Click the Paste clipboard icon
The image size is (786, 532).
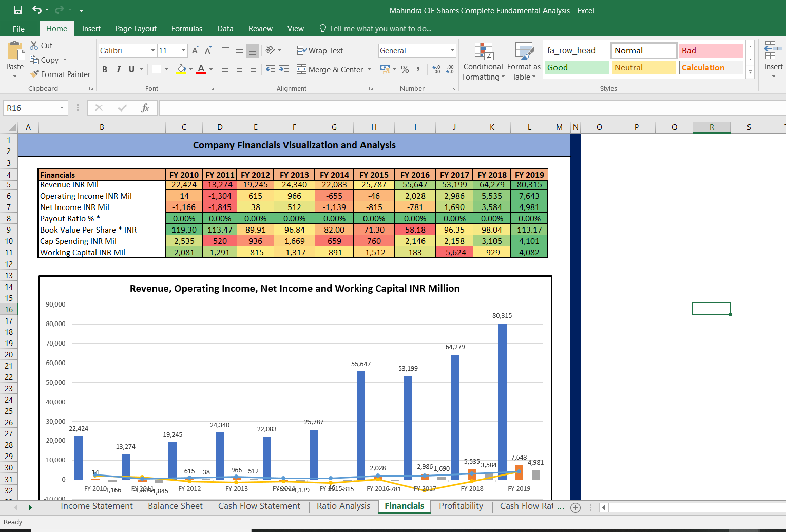15,51
